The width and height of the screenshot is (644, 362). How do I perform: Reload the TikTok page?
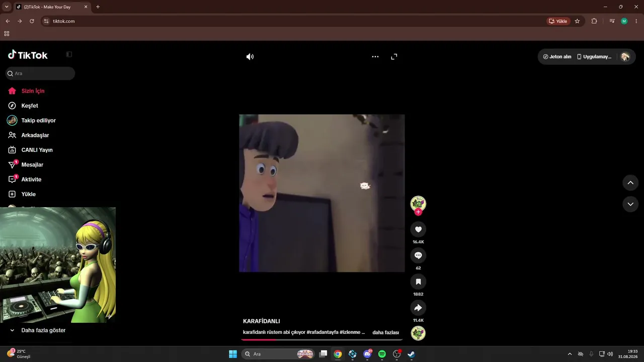click(32, 21)
